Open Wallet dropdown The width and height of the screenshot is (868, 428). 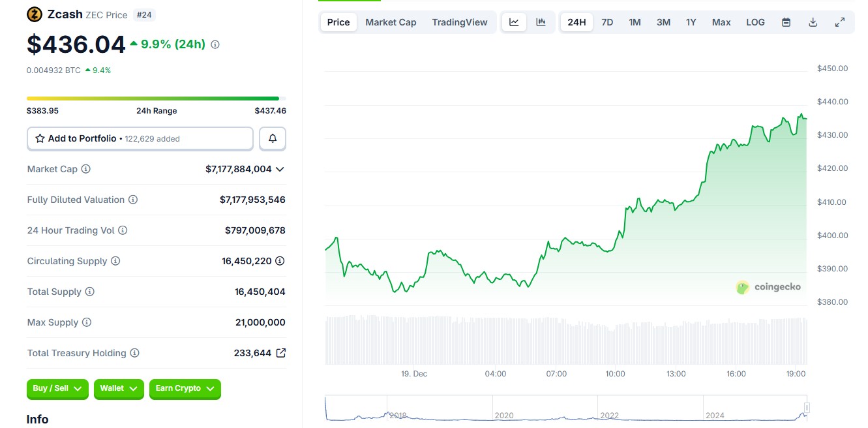tap(119, 388)
